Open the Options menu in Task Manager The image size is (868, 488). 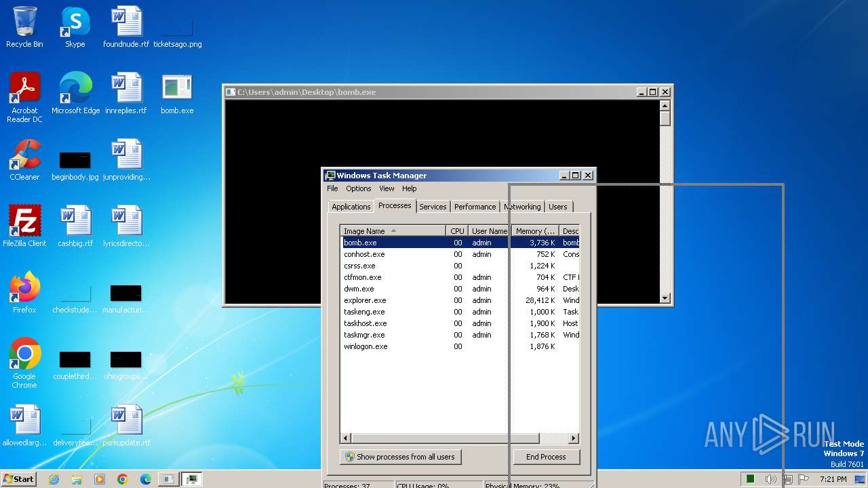pyautogui.click(x=359, y=188)
